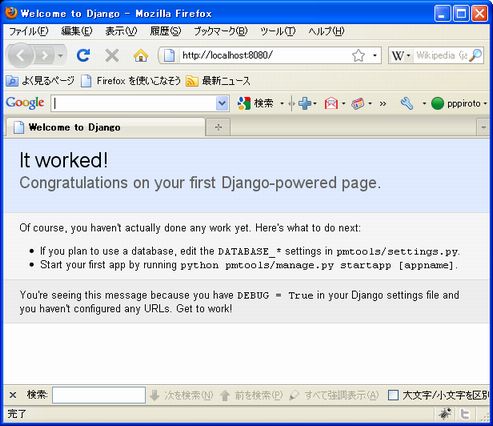Open the 履歴(S) menu

[x=165, y=31]
